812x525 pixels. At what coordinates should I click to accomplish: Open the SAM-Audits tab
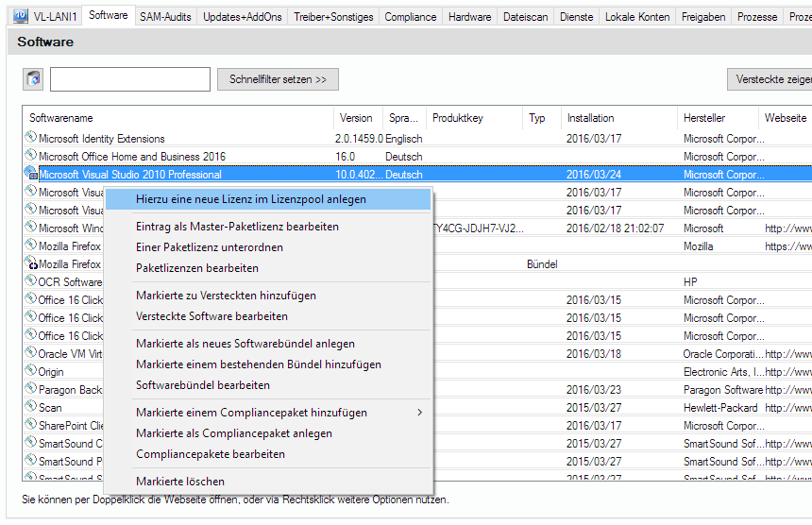tap(165, 17)
